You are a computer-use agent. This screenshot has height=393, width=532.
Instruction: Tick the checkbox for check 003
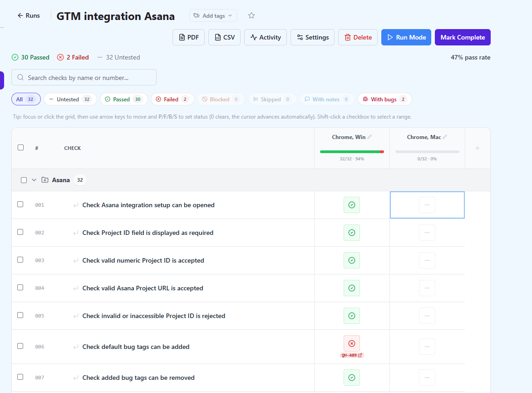[x=20, y=260]
